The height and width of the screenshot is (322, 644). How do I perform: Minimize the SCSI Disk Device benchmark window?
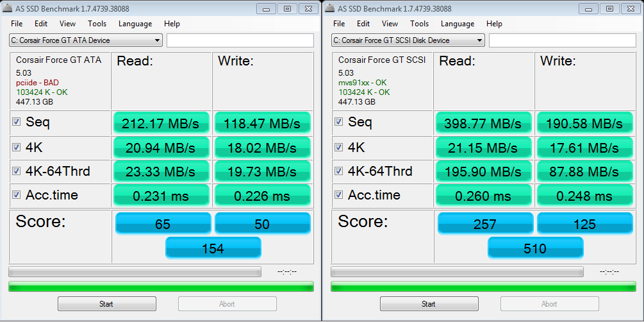pos(590,8)
